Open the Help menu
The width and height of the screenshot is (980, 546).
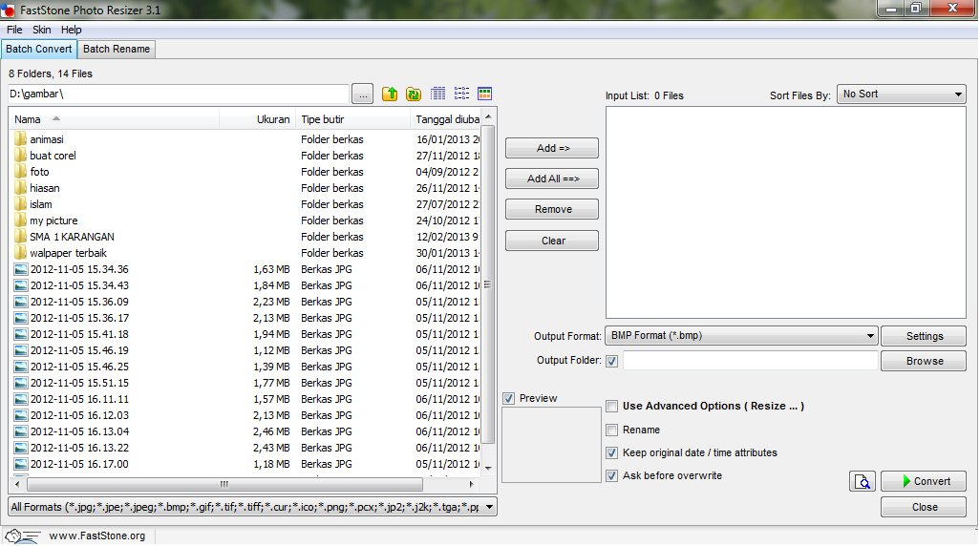[72, 30]
